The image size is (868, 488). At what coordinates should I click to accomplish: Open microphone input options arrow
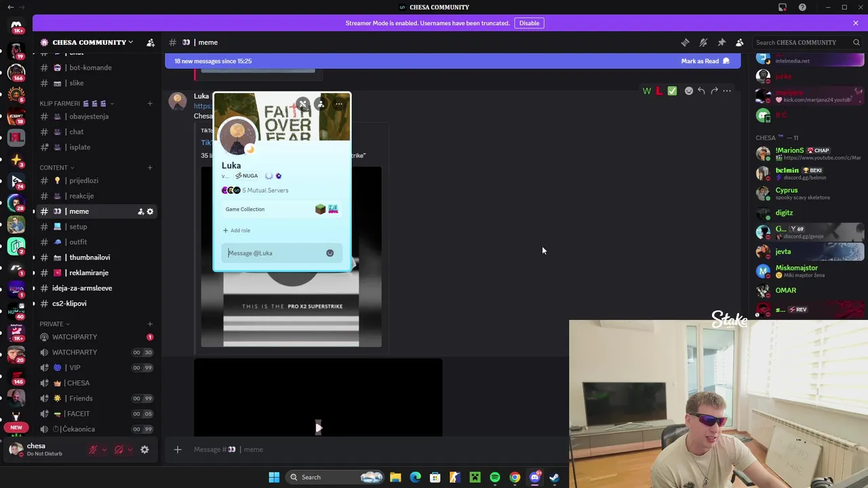[104, 449]
